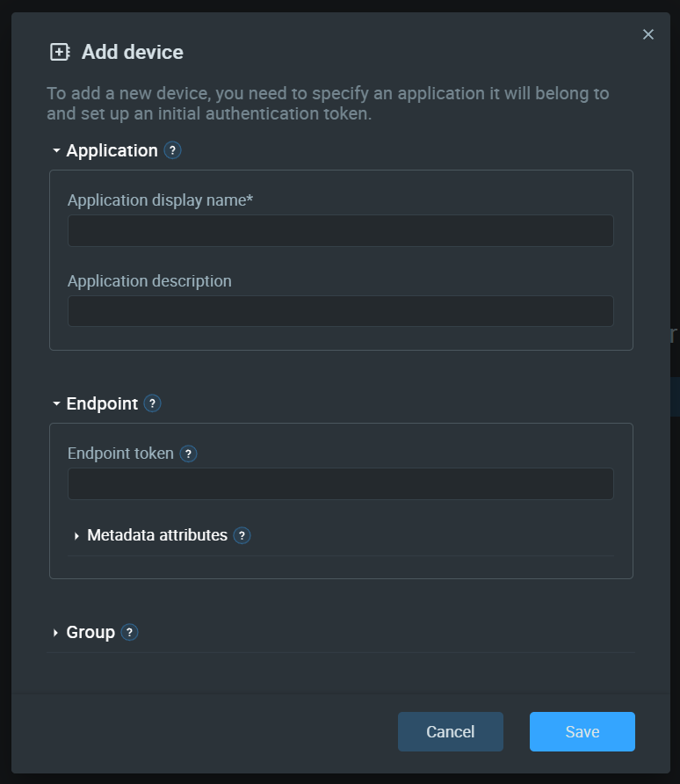Show help icon next to Group
Viewport: 680px width, 784px height.
pos(129,632)
